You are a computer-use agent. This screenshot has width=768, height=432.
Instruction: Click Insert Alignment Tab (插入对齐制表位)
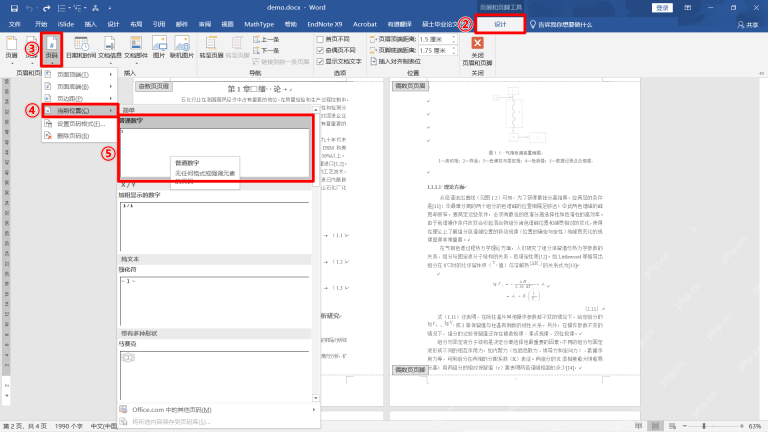(x=396, y=61)
